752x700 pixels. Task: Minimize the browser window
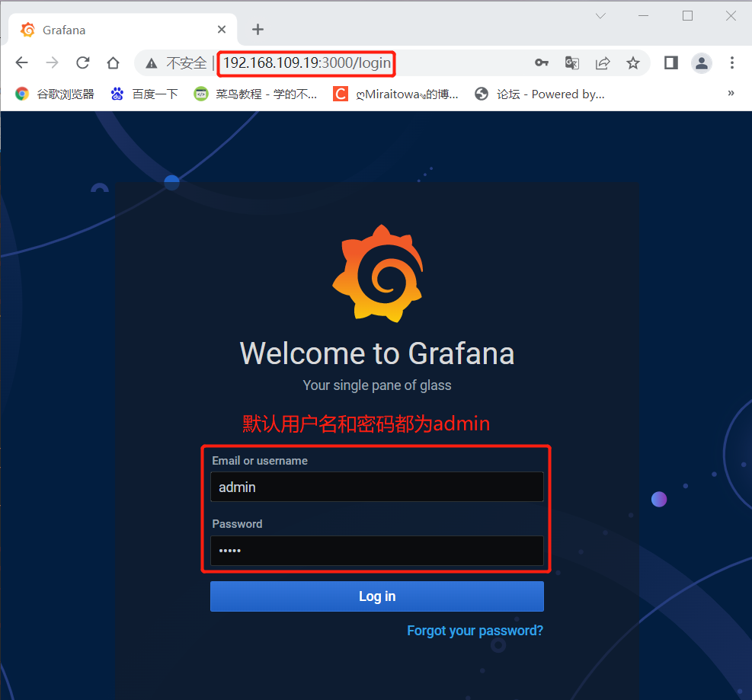pyautogui.click(x=644, y=16)
